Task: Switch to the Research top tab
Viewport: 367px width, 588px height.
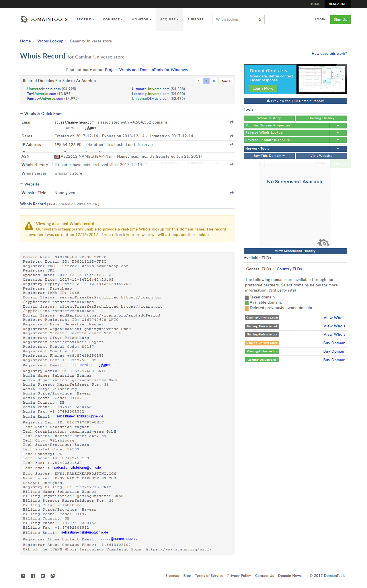Action: [x=338, y=4]
